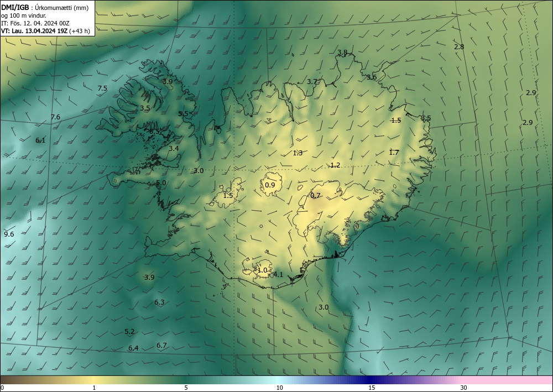The height and width of the screenshot is (392, 553).
Task: Click the 9.6 value at the western edge
Action: pos(9,234)
